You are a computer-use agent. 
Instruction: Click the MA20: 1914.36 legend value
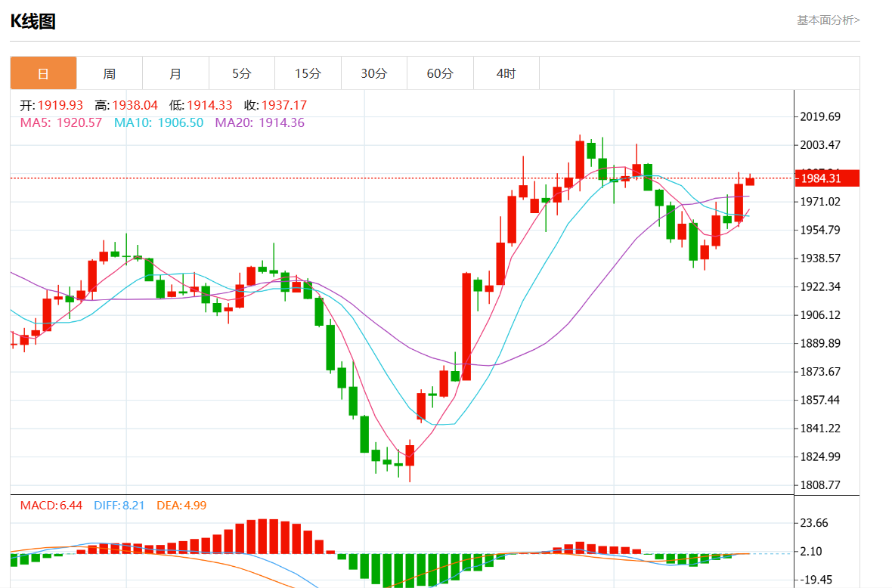point(259,123)
